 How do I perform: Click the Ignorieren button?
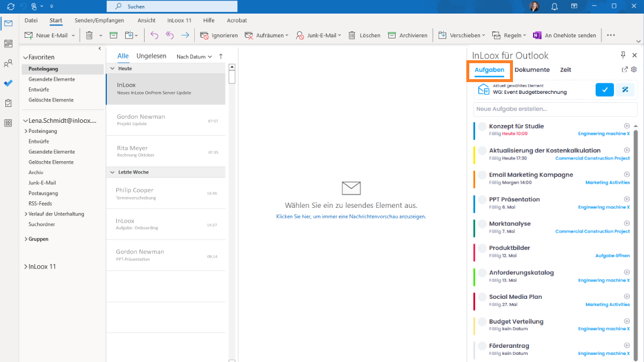click(x=219, y=35)
